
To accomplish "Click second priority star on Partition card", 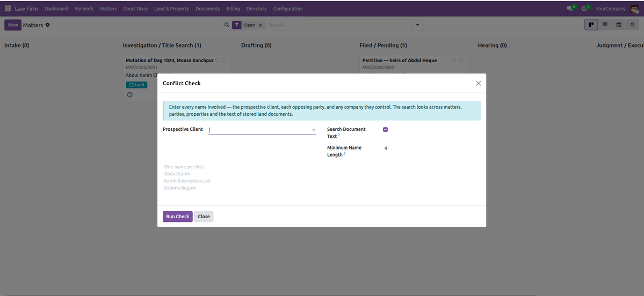I will pos(461,60).
